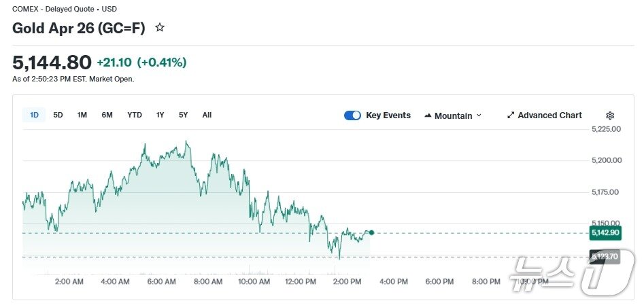Viewport: 644px width, 305px height.
Task: Open the Advanced Chart link
Action: 549,115
